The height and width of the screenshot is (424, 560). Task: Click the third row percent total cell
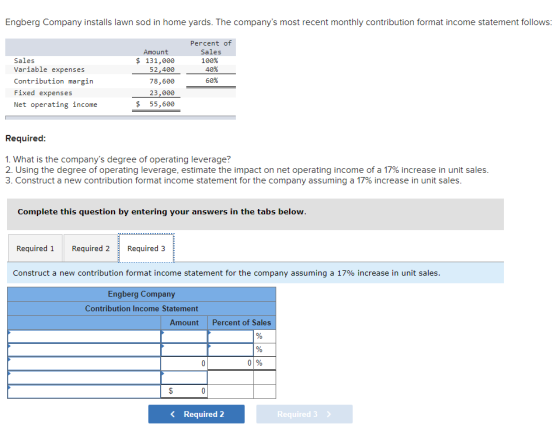click(231, 364)
